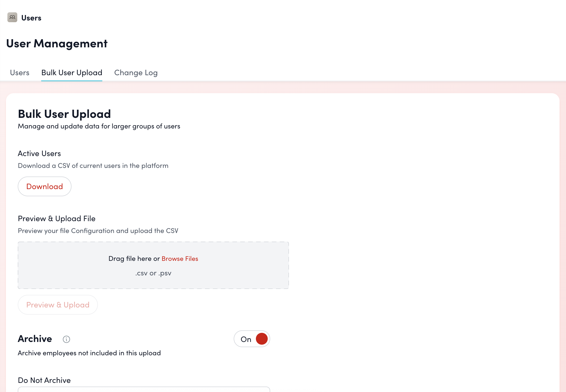Image resolution: width=566 pixels, height=392 pixels.
Task: Click the Users people icon in the breadcrumb
Action: [13, 18]
